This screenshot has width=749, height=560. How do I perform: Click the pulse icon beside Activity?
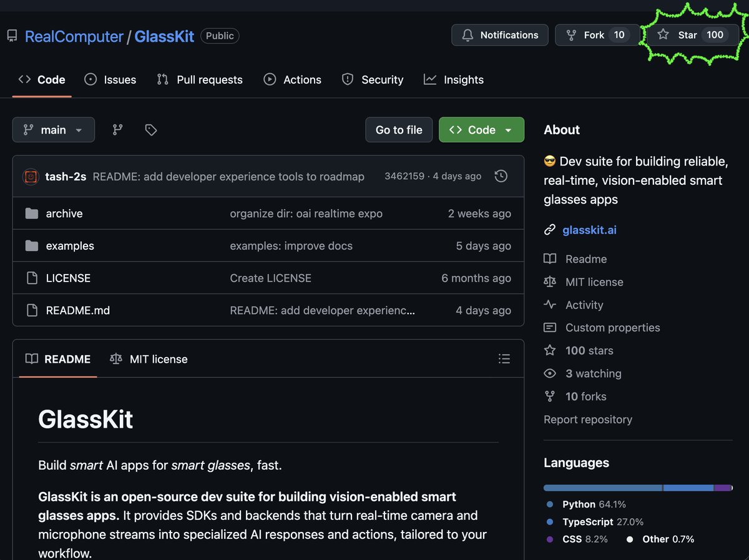click(x=550, y=305)
